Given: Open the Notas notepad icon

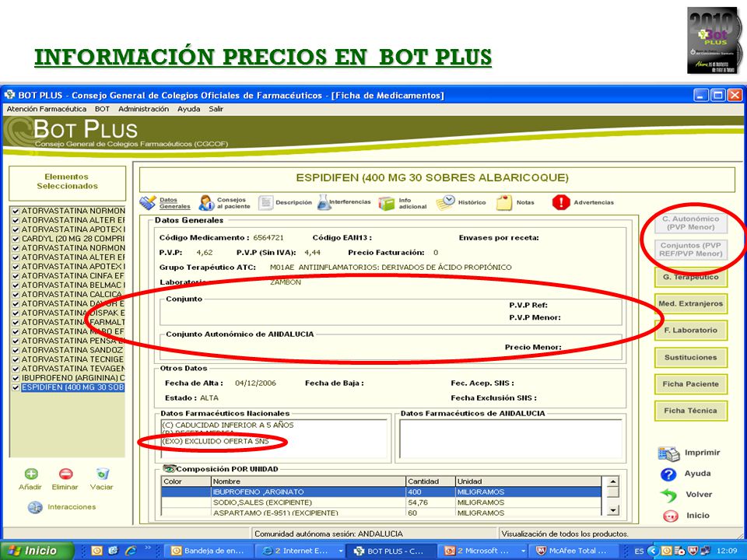Looking at the screenshot, I should click(x=504, y=202).
